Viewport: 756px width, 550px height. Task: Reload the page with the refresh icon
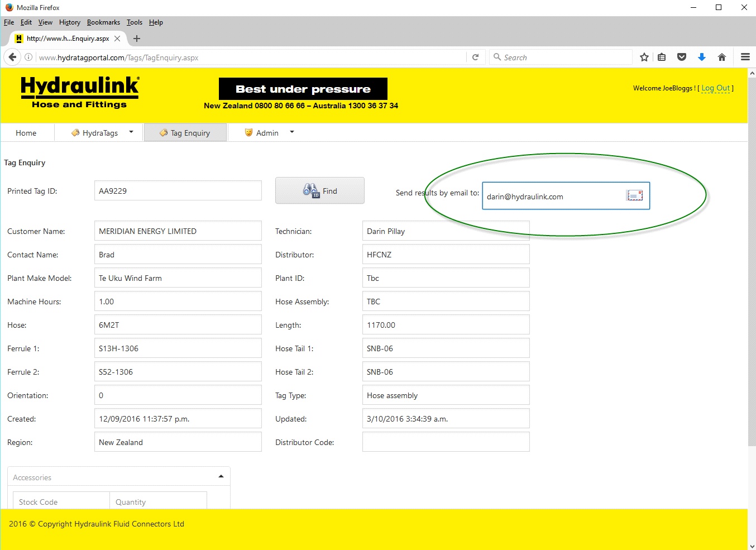tap(476, 57)
